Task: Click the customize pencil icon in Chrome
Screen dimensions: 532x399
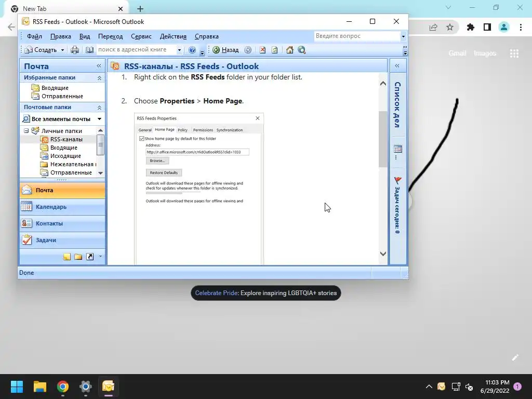Action: (515, 357)
